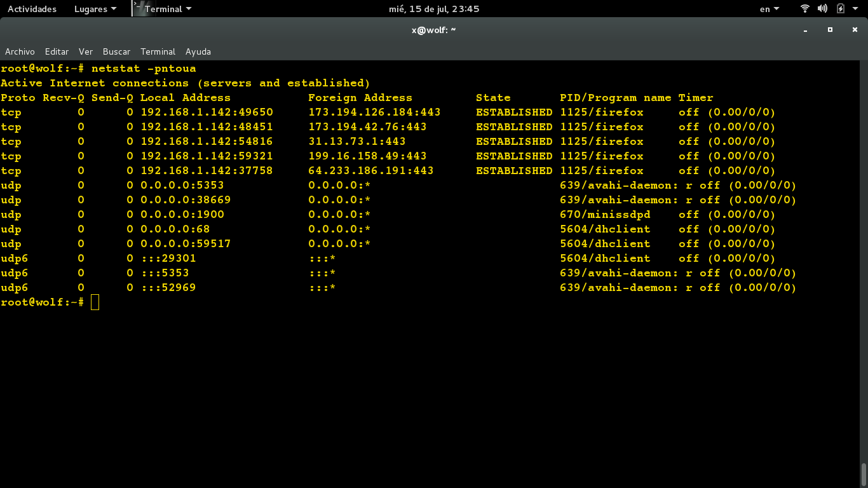Expand the Terminal application menu in top bar
The width and height of the screenshot is (868, 488).
click(168, 9)
